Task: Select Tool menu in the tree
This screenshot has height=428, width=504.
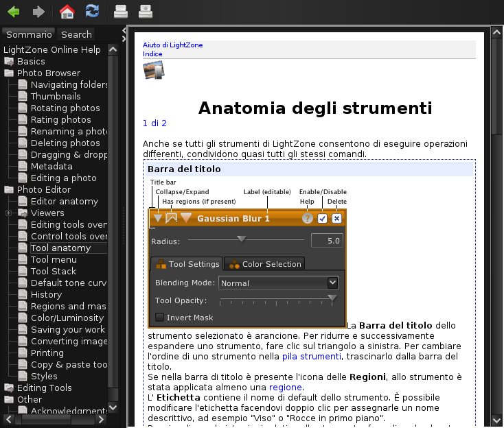Action: click(x=54, y=259)
